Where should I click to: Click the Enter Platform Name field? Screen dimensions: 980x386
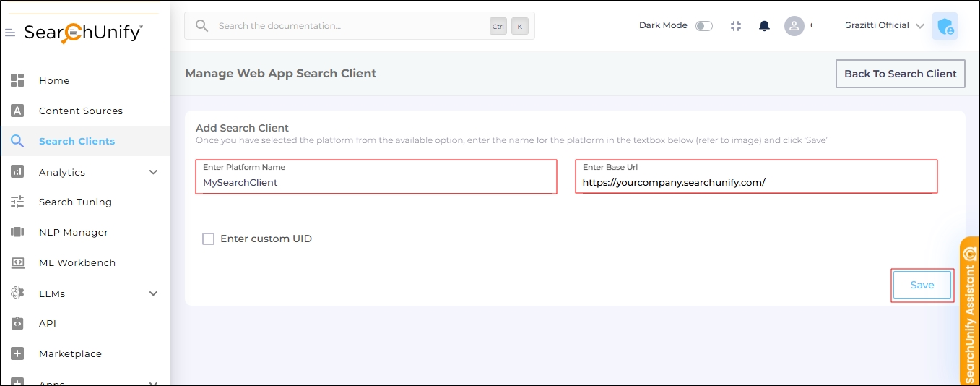(x=376, y=182)
